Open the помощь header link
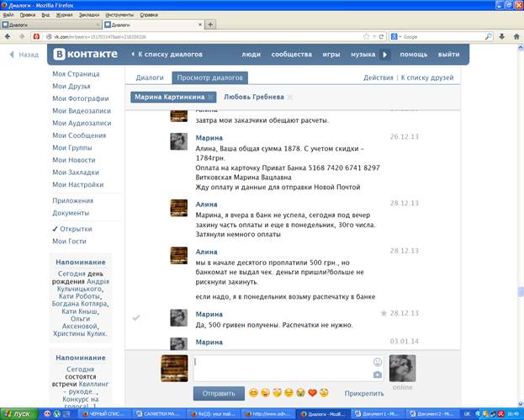The width and height of the screenshot is (524, 420). pyautogui.click(x=413, y=55)
